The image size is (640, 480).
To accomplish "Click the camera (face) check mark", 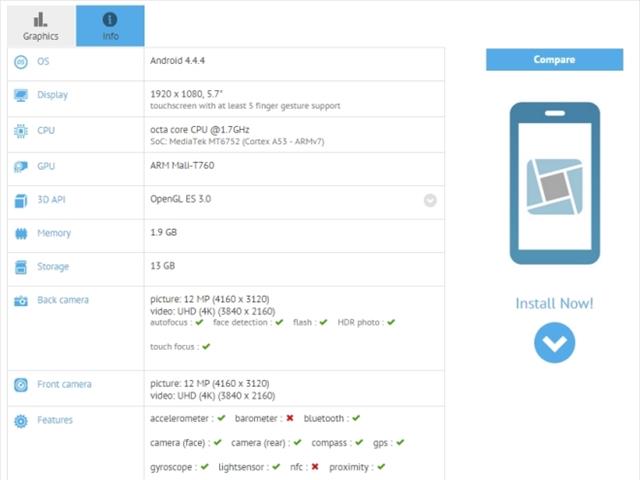I will (218, 442).
